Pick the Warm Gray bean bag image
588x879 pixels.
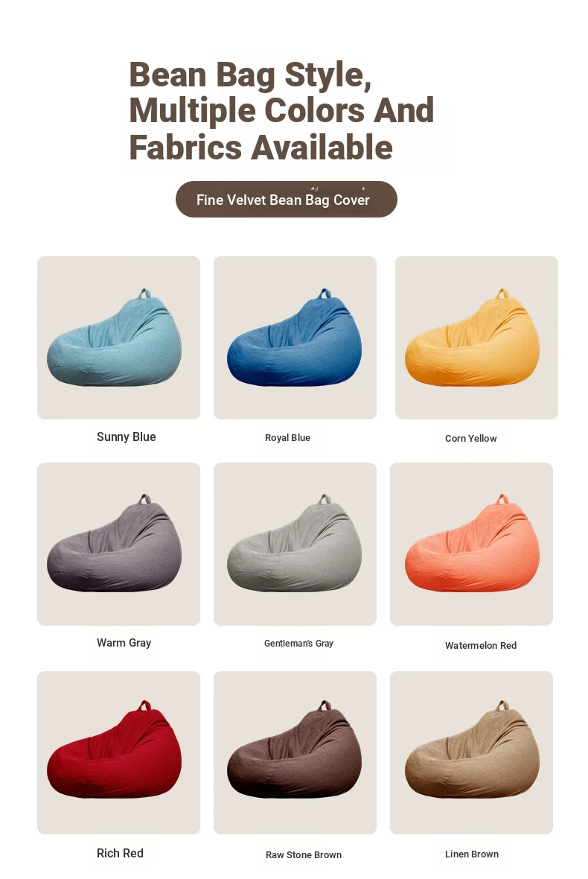click(119, 544)
